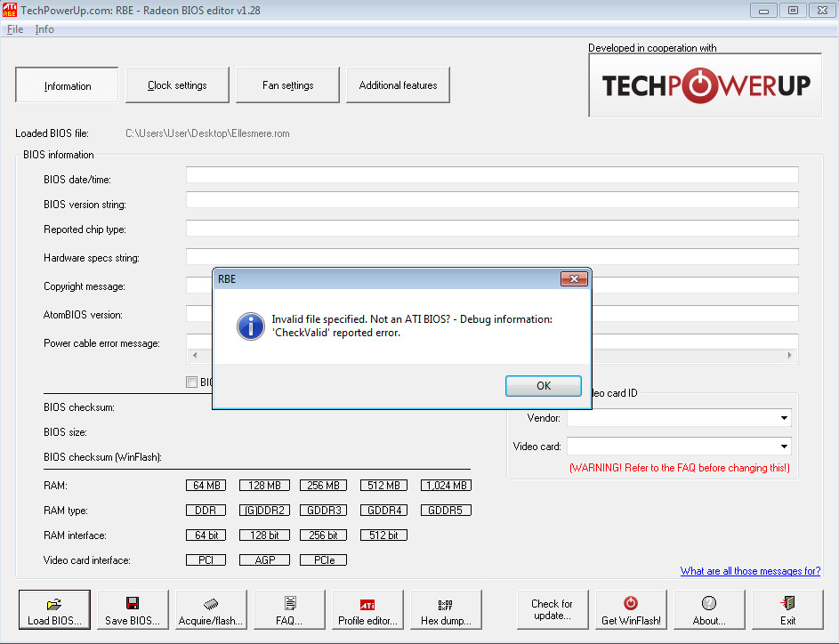Open the Info menu
Viewport: 839px width, 644px height.
pos(44,29)
